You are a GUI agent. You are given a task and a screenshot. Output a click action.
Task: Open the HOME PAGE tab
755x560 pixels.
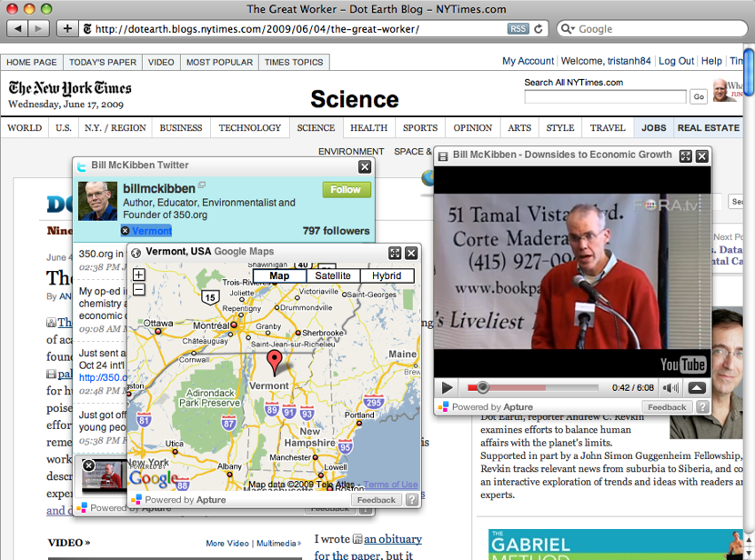32,62
